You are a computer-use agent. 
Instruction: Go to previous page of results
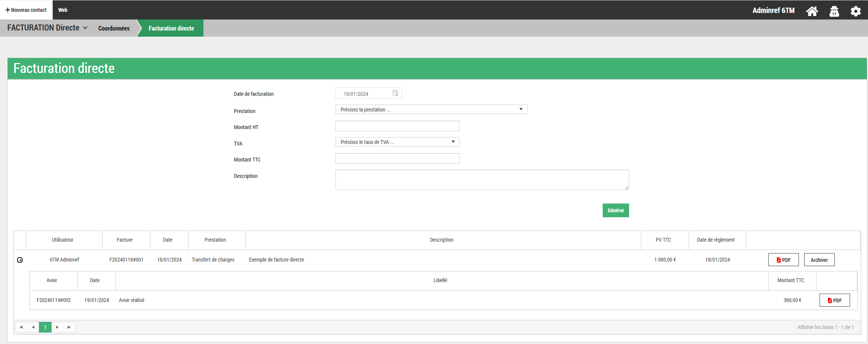(33, 327)
